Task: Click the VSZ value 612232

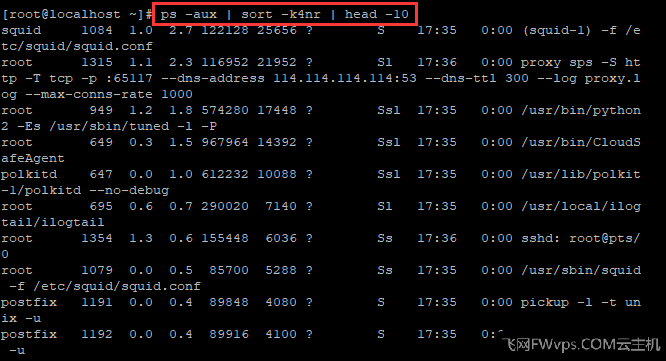Action: [x=225, y=175]
